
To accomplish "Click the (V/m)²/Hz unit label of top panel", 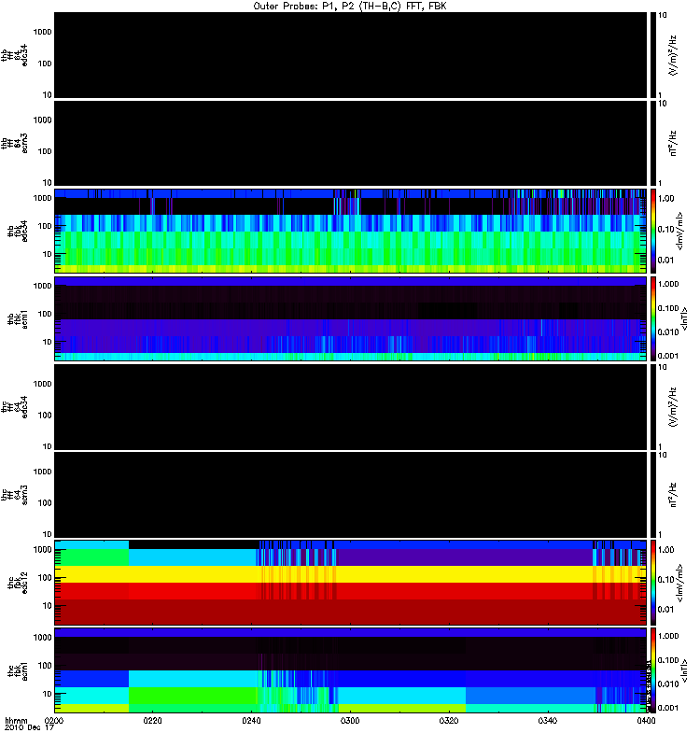I will (673, 55).
